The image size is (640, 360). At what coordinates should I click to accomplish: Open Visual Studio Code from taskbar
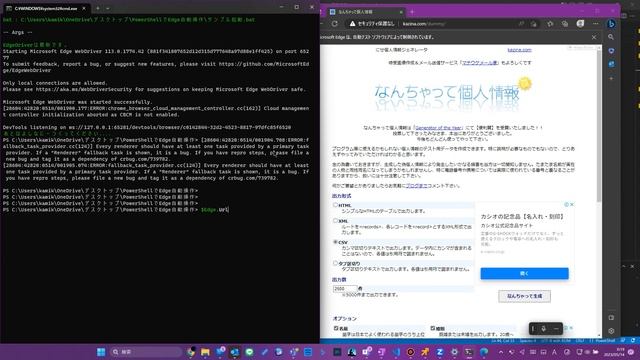click(x=396, y=352)
